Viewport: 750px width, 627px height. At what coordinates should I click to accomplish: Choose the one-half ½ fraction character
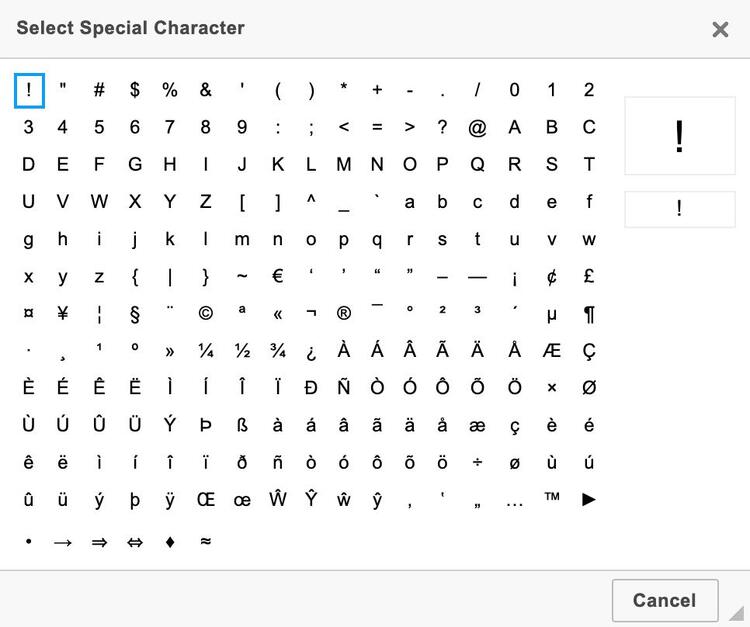pyautogui.click(x=241, y=351)
